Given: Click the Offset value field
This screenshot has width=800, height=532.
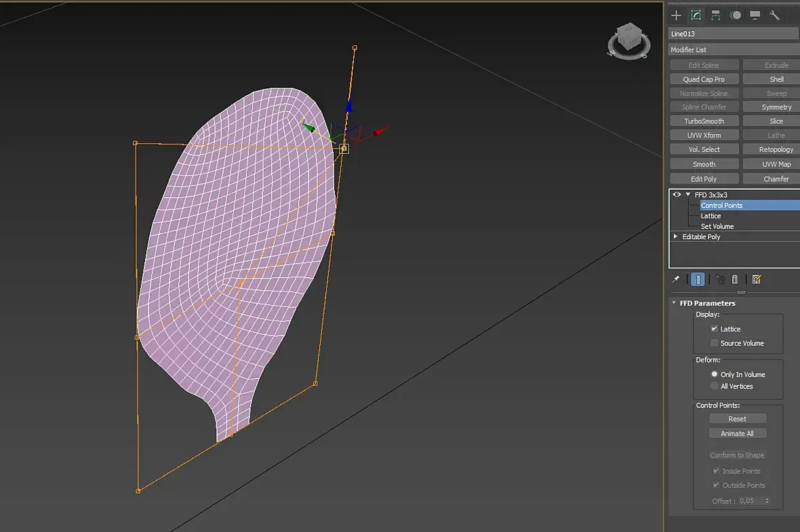Looking at the screenshot, I should click(x=751, y=501).
